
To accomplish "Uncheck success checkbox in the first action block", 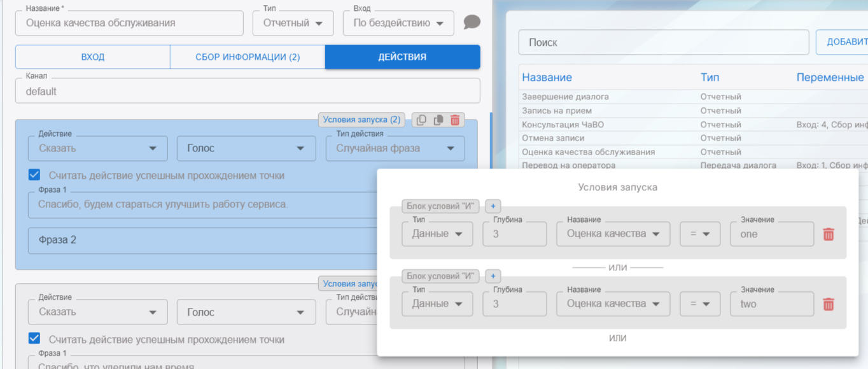I will coord(34,175).
